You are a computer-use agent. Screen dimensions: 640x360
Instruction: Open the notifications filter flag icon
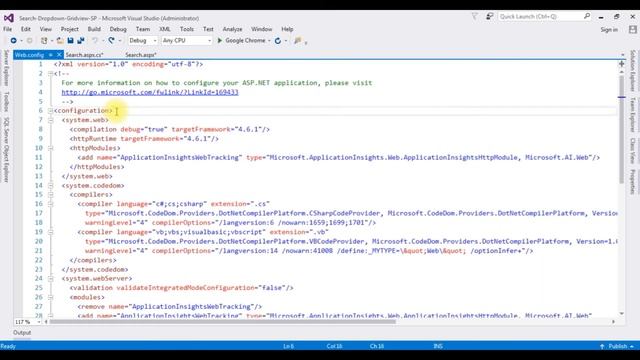(x=475, y=16)
